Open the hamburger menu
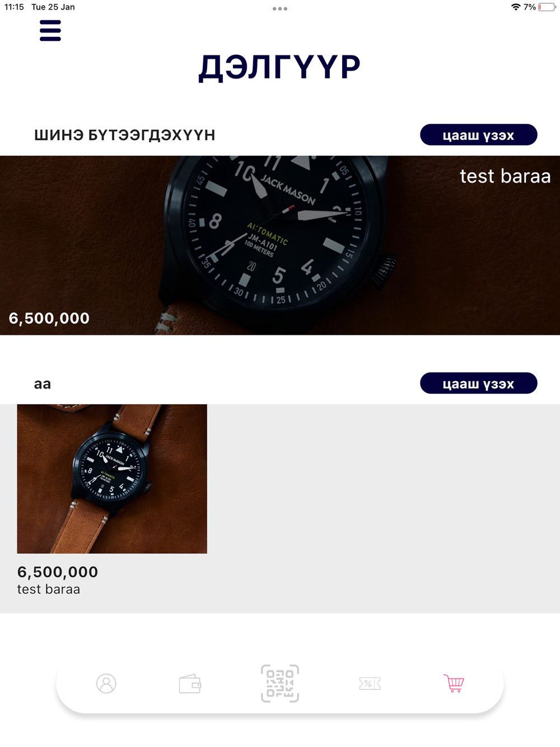The width and height of the screenshot is (560, 747). pos(50,31)
